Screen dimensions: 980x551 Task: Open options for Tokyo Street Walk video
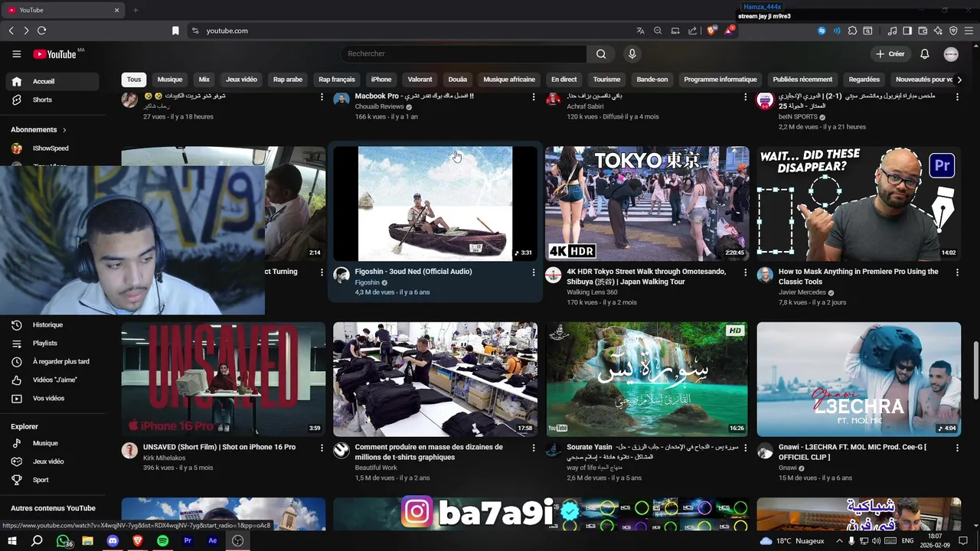click(x=745, y=272)
